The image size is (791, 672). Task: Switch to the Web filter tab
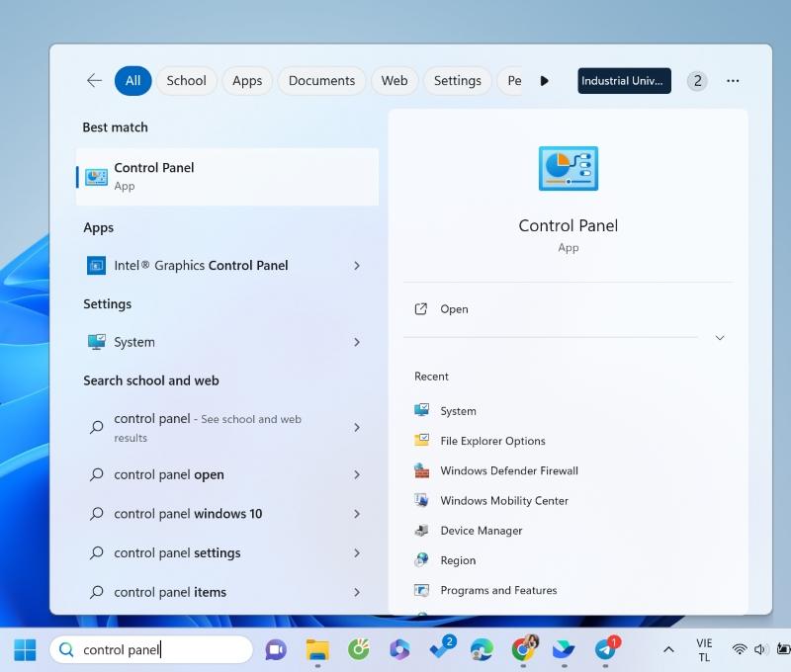(395, 81)
